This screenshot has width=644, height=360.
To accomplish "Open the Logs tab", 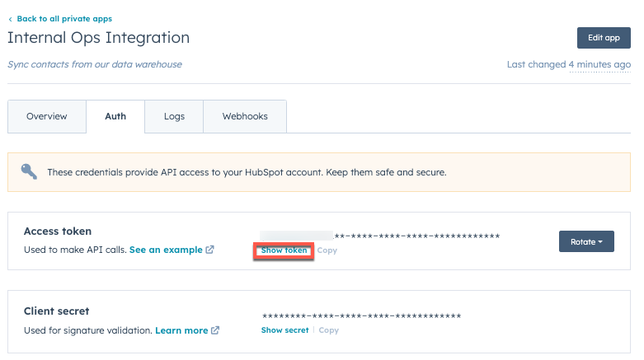I will (174, 117).
